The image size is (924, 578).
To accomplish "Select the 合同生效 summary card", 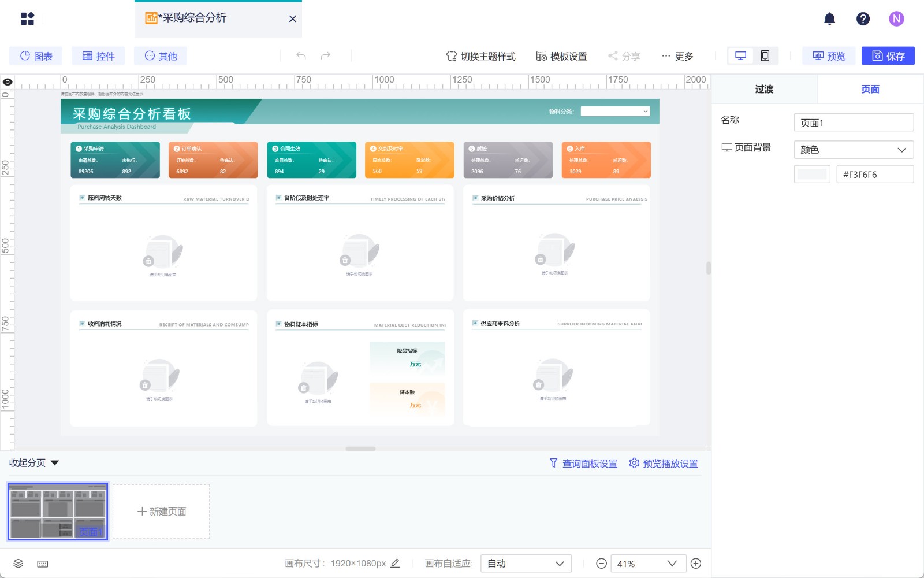I will pos(311,160).
